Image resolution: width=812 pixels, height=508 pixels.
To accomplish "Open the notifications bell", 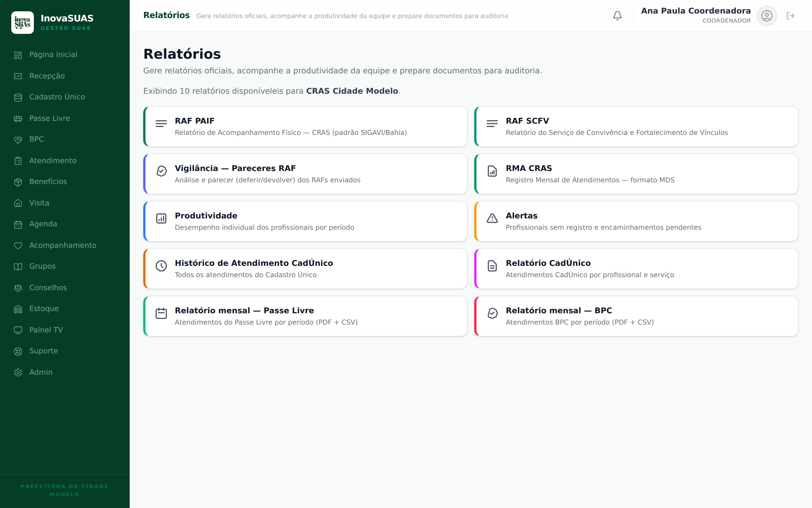I will click(x=617, y=16).
